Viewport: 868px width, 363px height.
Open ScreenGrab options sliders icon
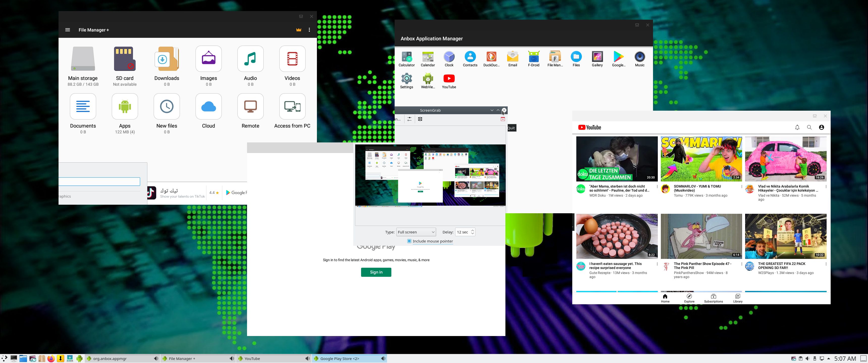tap(410, 119)
